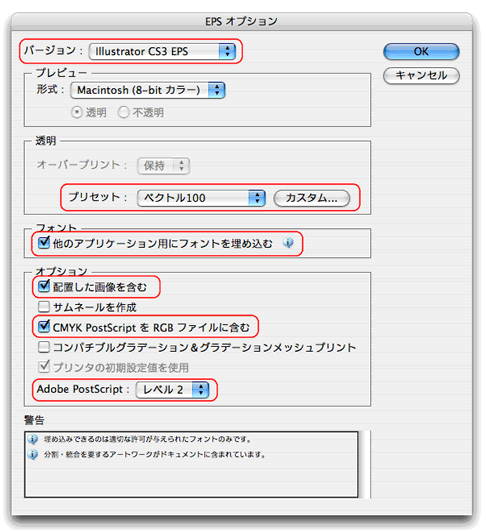Viewport: 486px width, 531px height.
Task: Click the font embedding info icon
Action: point(288,243)
